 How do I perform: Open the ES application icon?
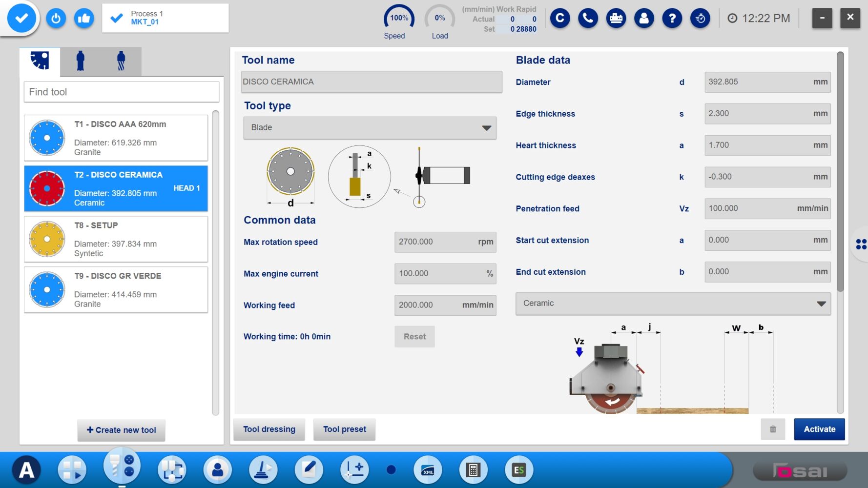(x=518, y=470)
